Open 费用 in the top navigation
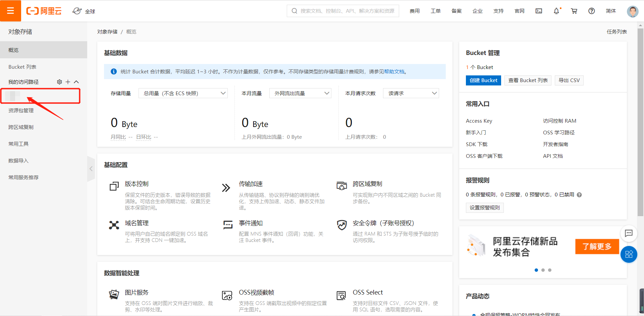Screen dimensions: 644x316 click(x=415, y=11)
